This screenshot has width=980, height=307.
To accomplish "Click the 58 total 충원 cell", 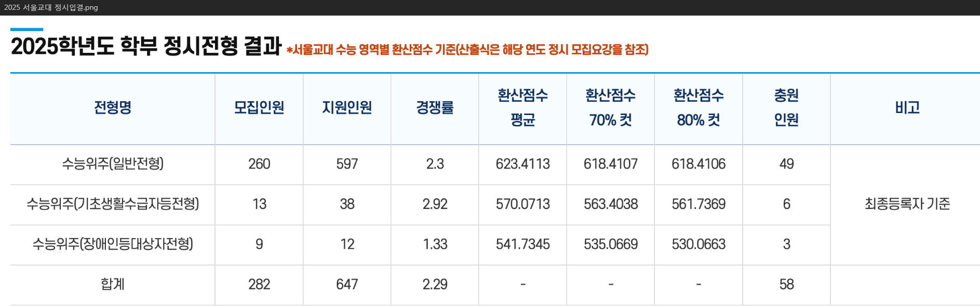I will pyautogui.click(x=786, y=284).
